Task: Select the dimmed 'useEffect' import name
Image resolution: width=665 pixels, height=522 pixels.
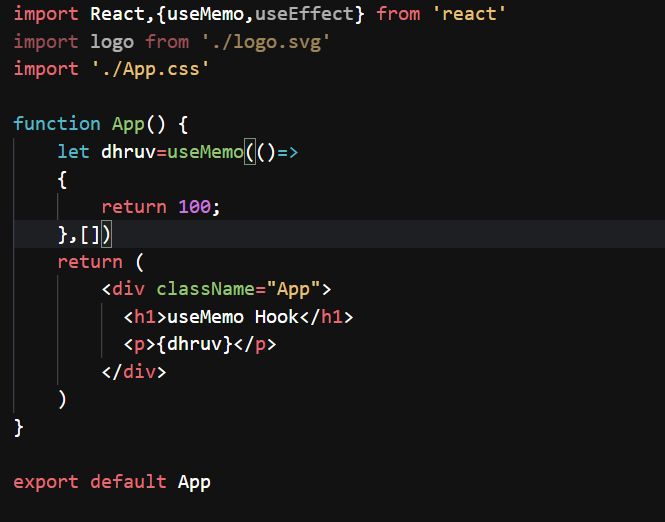Action: [x=304, y=14]
